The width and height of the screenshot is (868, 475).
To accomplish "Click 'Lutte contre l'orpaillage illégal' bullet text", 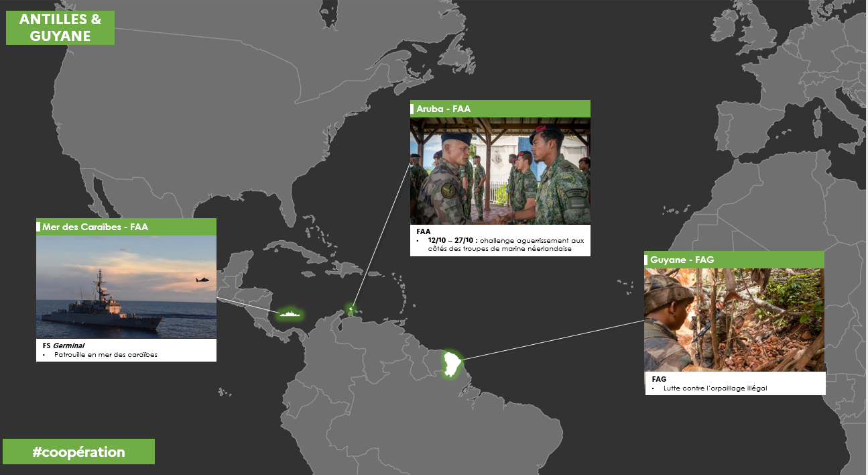I will coord(715,388).
